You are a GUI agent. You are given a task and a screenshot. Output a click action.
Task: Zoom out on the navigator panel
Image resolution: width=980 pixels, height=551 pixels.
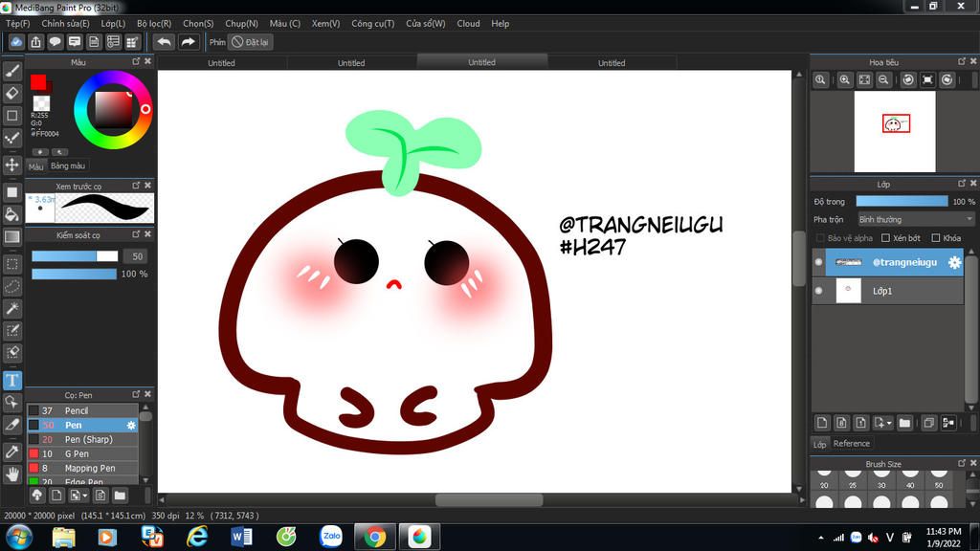(883, 80)
